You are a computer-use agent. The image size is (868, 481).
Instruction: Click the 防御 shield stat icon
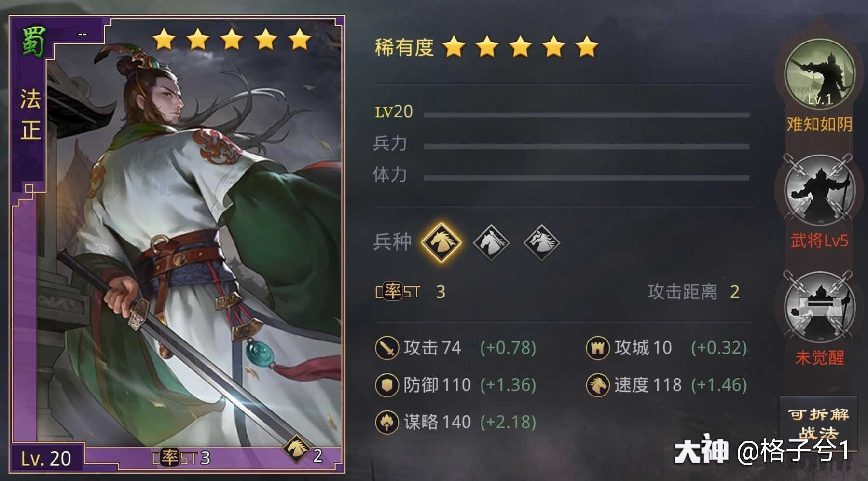click(386, 385)
